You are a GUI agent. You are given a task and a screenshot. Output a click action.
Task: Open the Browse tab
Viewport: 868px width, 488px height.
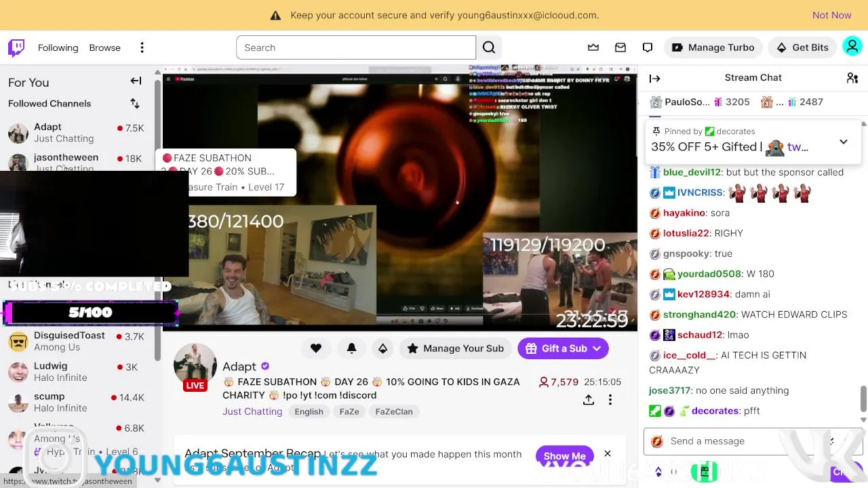pos(104,47)
